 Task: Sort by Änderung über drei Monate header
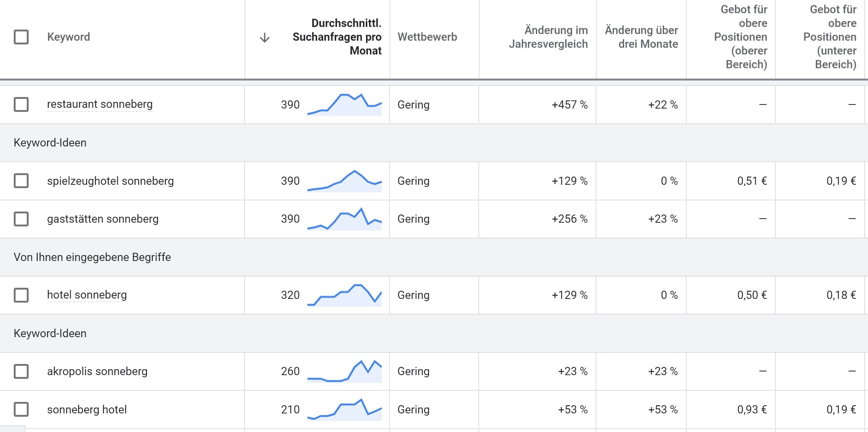coord(641,37)
